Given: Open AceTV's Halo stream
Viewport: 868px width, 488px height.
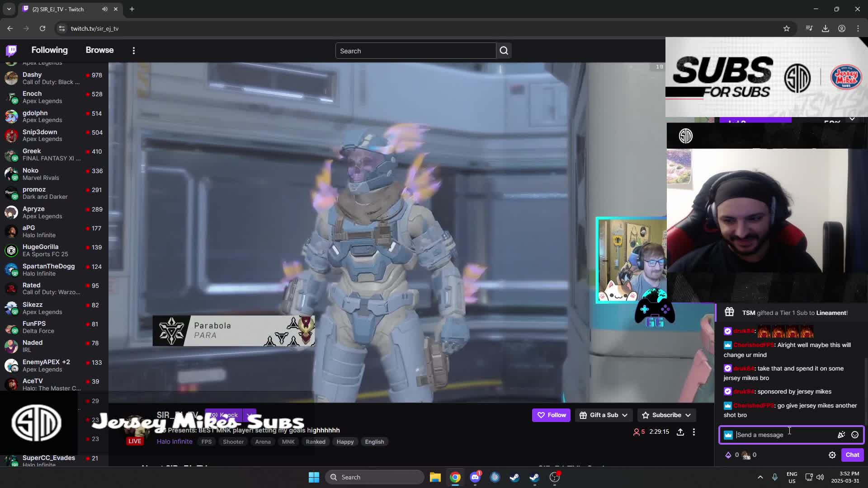Looking at the screenshot, I should click(x=54, y=384).
